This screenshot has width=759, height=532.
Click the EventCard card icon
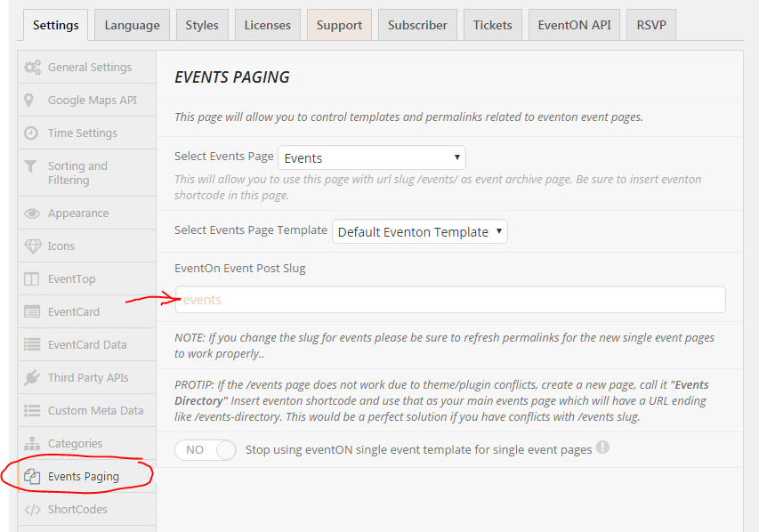point(32,311)
